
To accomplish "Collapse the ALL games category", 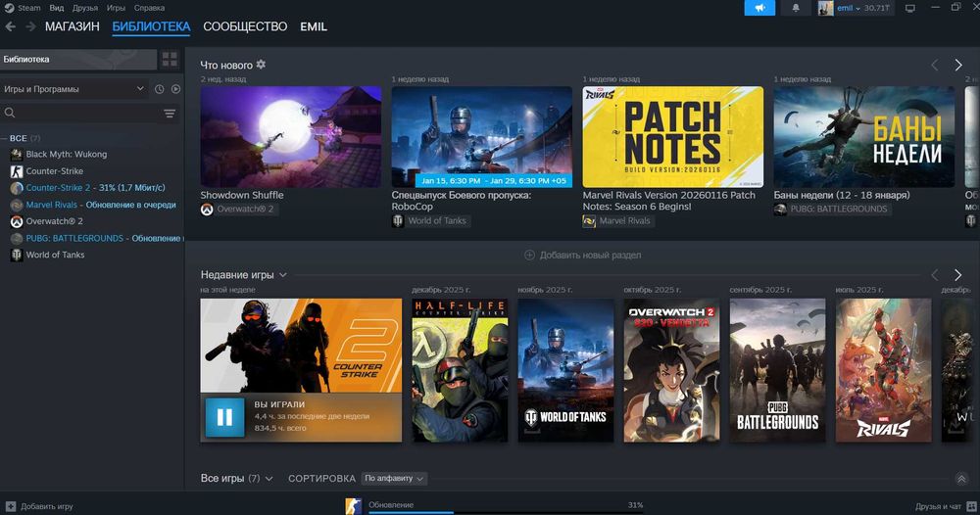I will (4, 138).
